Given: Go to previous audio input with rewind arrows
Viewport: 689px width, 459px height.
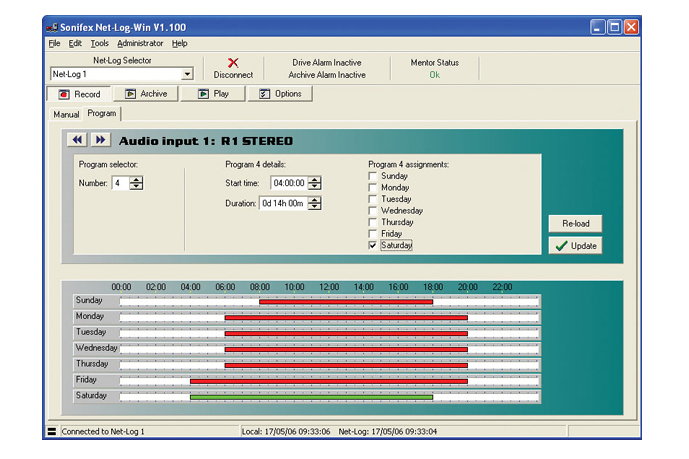Looking at the screenshot, I should tap(77, 140).
